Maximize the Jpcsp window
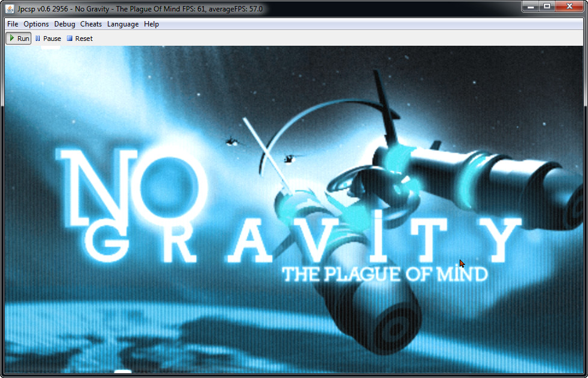This screenshot has height=378, width=588. click(x=547, y=7)
